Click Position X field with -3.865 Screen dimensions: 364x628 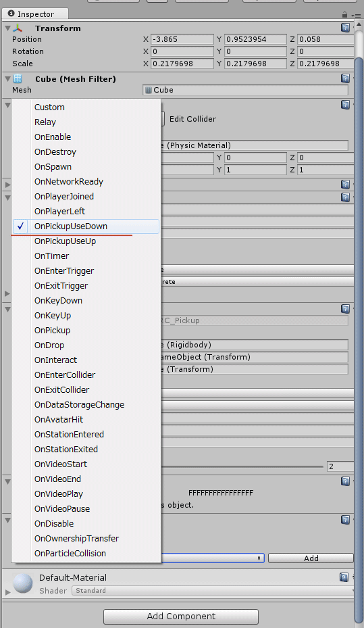[x=182, y=39]
